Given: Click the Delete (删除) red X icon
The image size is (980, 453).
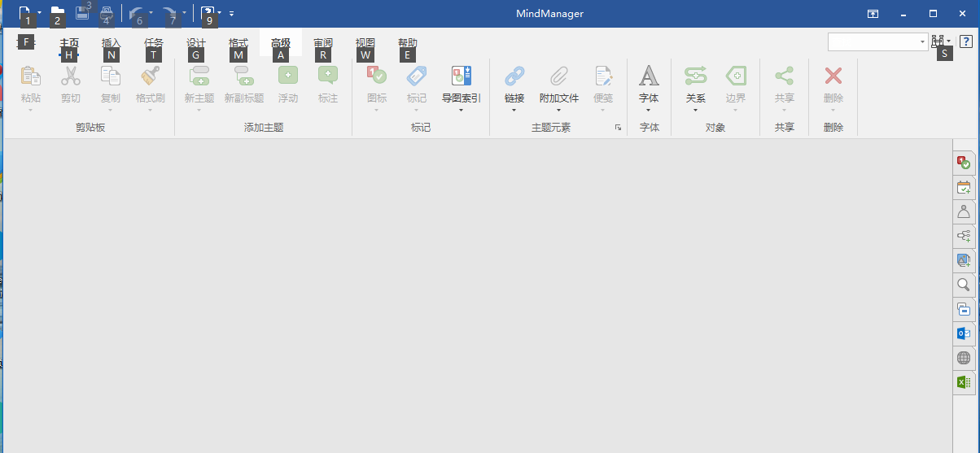Looking at the screenshot, I should pyautogui.click(x=833, y=76).
